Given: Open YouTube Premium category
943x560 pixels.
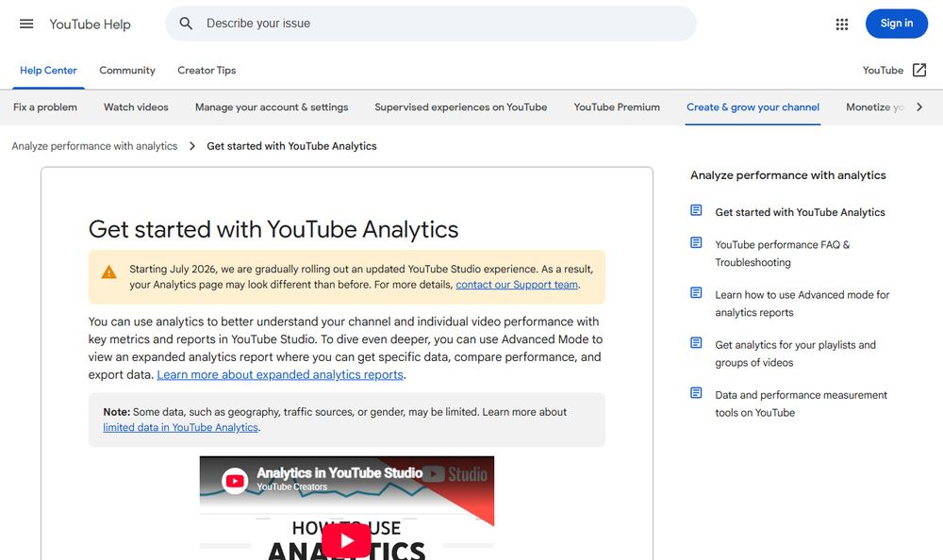Looking at the screenshot, I should coord(617,107).
